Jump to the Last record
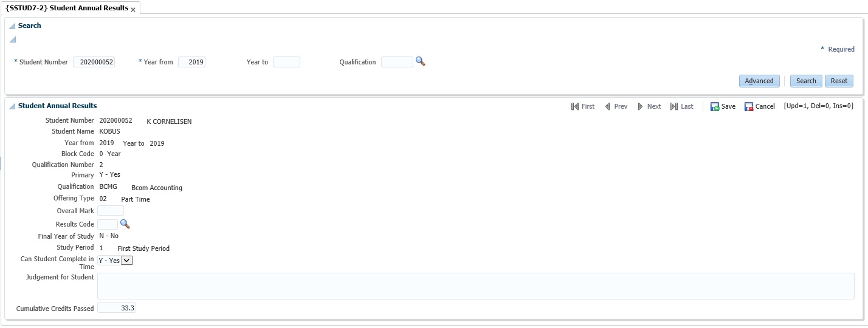Screen dimensions: 868x328 (x=681, y=106)
